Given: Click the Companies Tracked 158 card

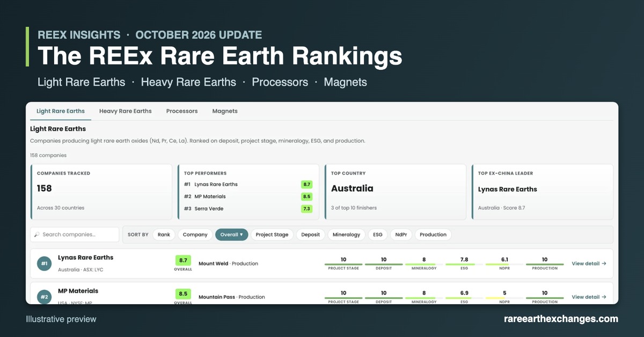Looking at the screenshot, I should click(101, 192).
